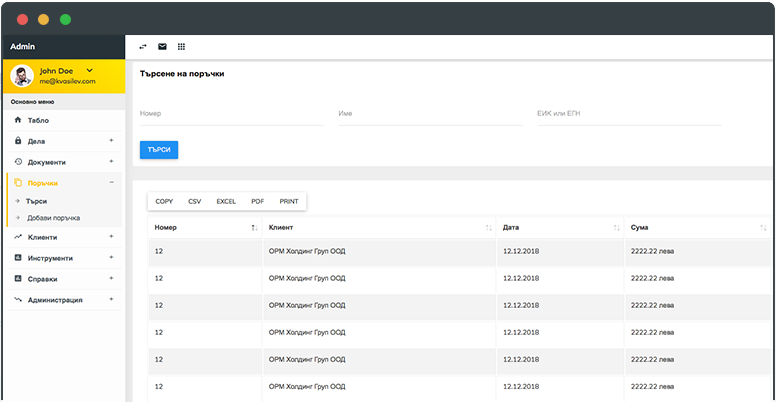Focus the ЕИК или ЕГН field
The width and height of the screenshot is (776, 402).
(629, 114)
